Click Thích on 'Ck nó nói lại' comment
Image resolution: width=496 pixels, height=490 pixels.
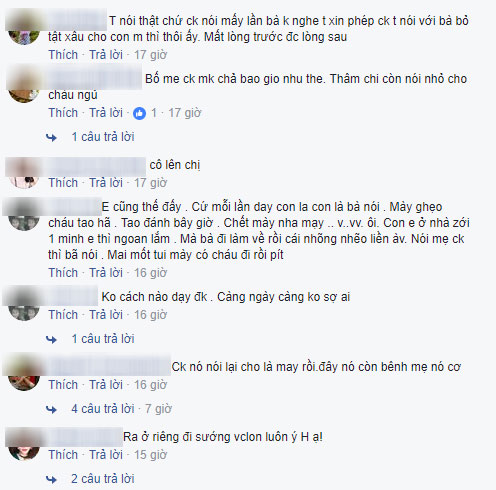[x=63, y=385]
